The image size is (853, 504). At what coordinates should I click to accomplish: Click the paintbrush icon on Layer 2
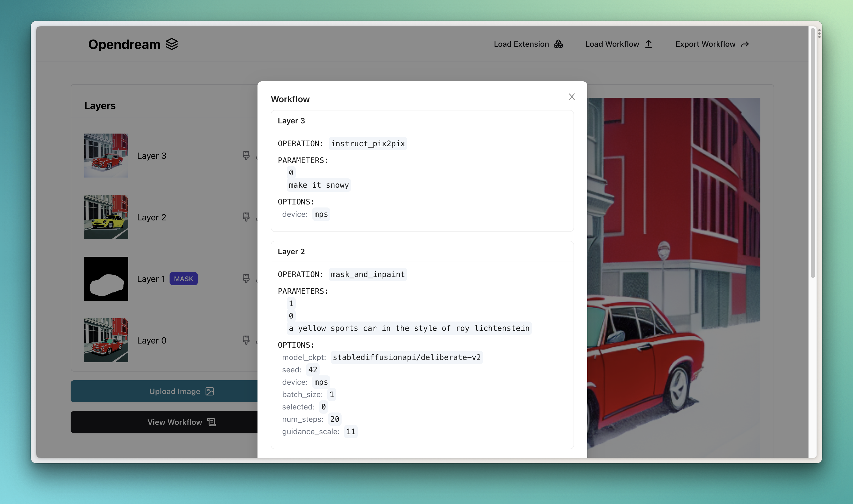click(246, 217)
